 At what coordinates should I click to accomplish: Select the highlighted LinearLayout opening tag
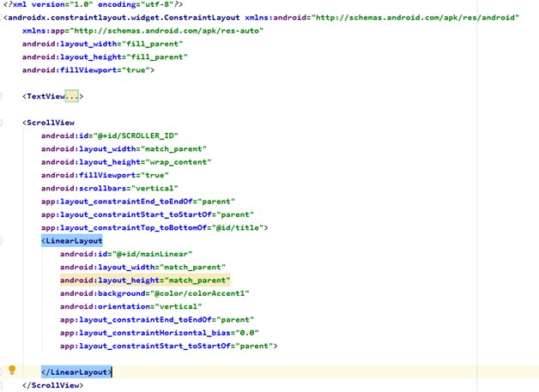pos(72,241)
